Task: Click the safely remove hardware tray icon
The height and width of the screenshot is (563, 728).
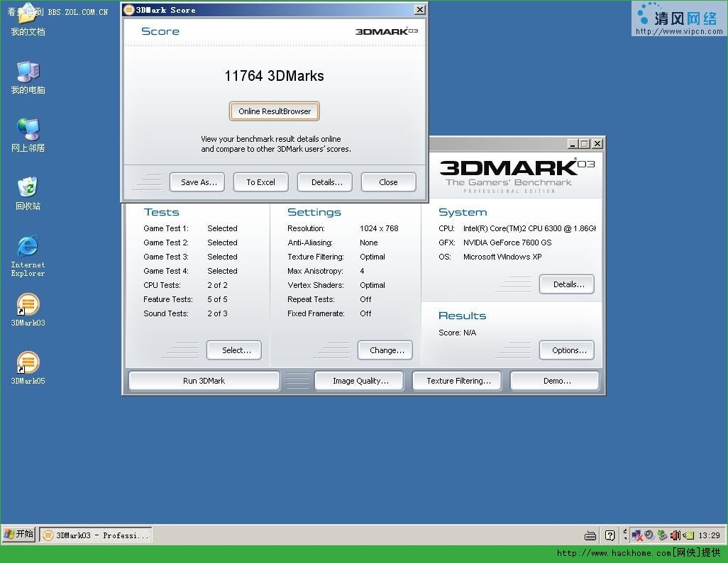Action: (663, 535)
